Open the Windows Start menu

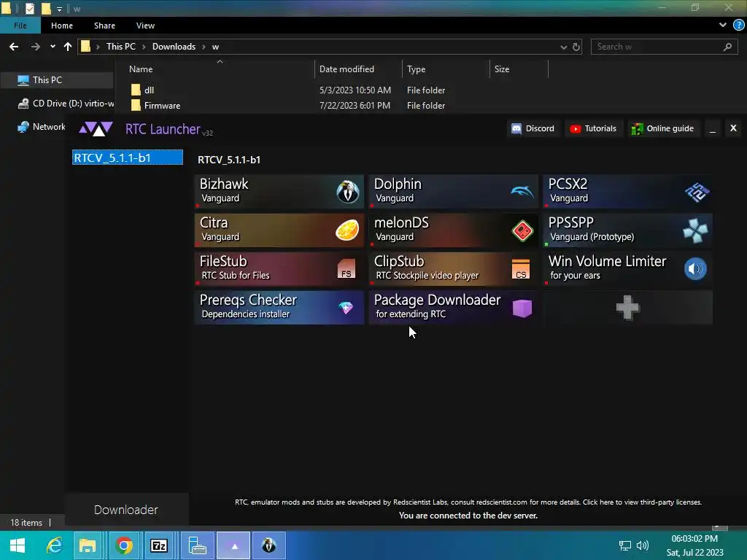click(x=18, y=545)
